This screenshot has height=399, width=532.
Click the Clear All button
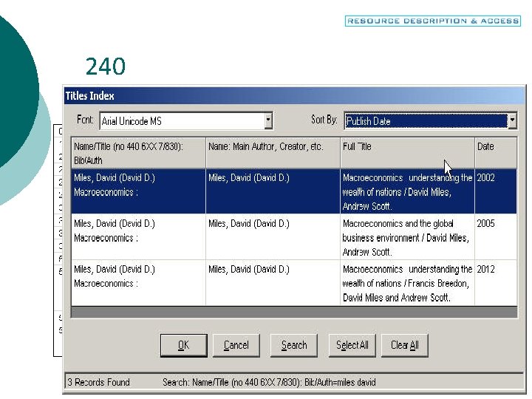click(x=405, y=345)
